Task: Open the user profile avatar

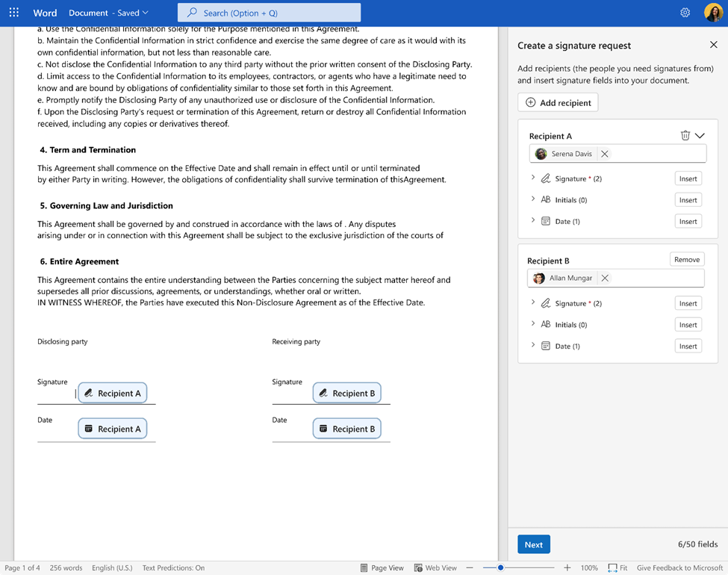Action: (712, 13)
